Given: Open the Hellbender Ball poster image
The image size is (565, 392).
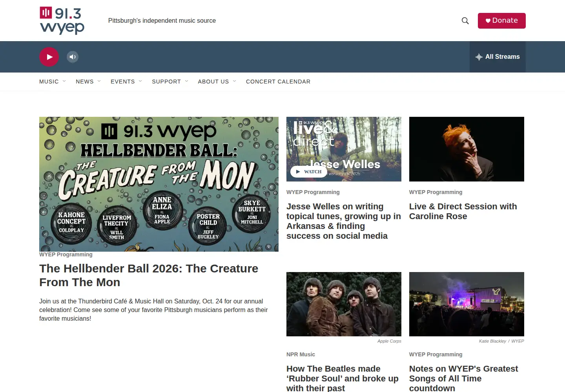Looking at the screenshot, I should [x=159, y=184].
